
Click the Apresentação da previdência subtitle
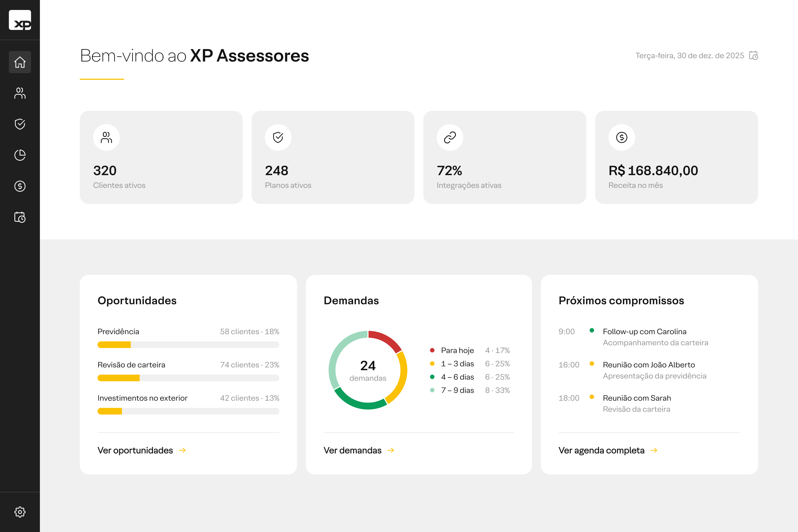[x=654, y=376]
